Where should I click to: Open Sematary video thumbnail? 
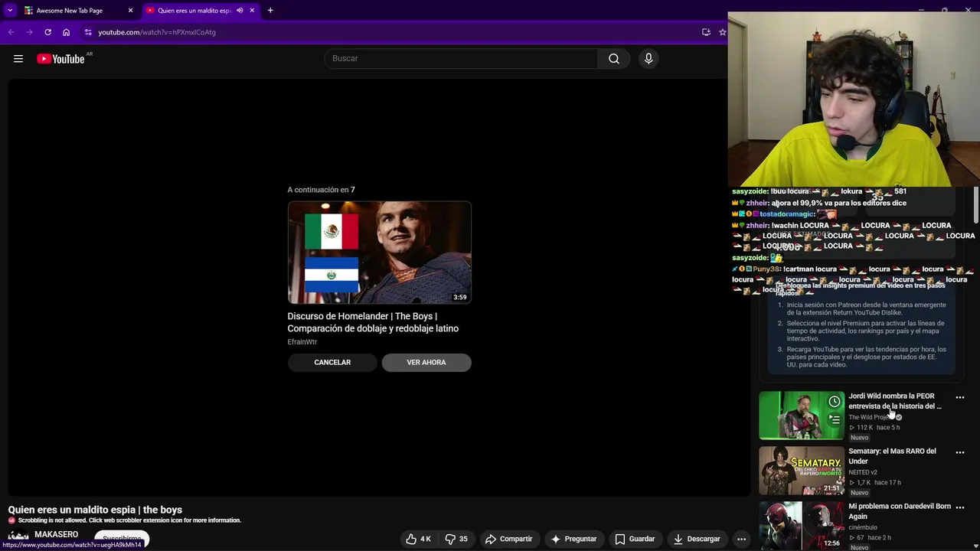[802, 471]
